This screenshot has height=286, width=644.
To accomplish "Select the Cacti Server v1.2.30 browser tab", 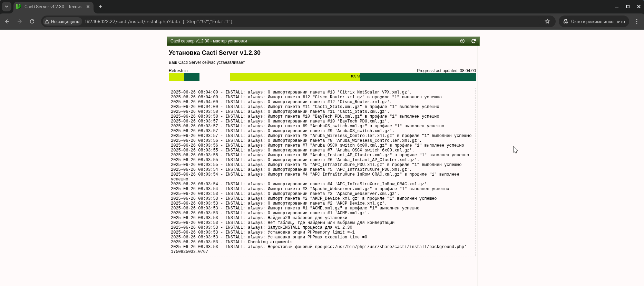I will (53, 7).
